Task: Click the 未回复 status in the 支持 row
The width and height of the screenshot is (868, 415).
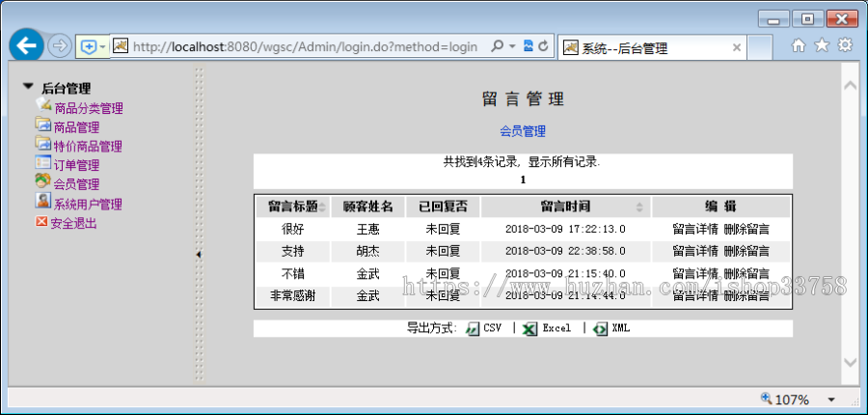Action: [x=443, y=252]
